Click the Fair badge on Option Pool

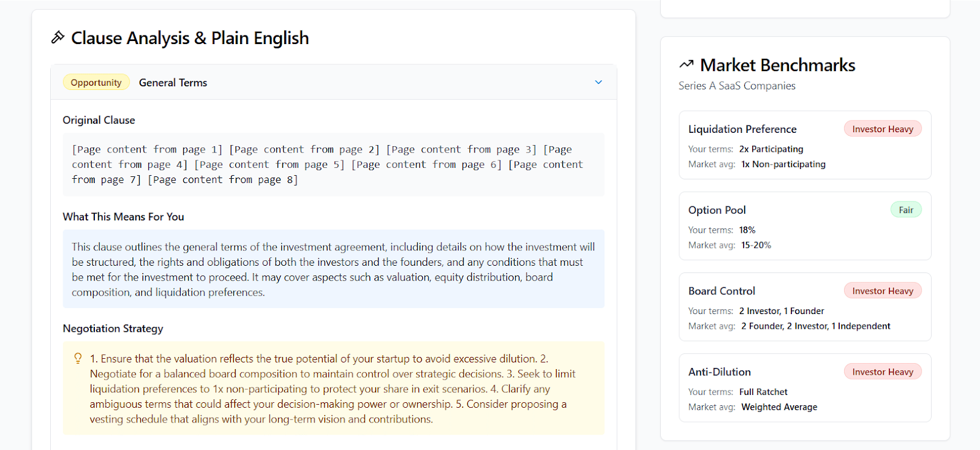tap(906, 210)
